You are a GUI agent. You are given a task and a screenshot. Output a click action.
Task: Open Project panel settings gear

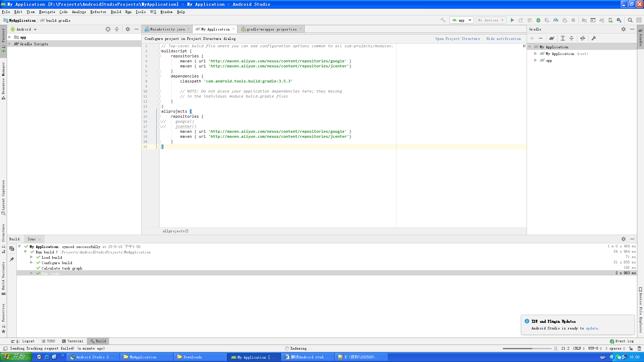tap(128, 29)
